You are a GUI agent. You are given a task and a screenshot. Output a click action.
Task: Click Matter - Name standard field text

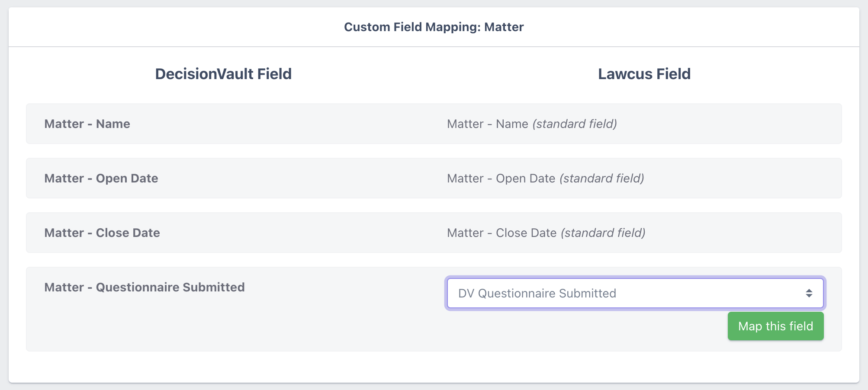(x=532, y=124)
